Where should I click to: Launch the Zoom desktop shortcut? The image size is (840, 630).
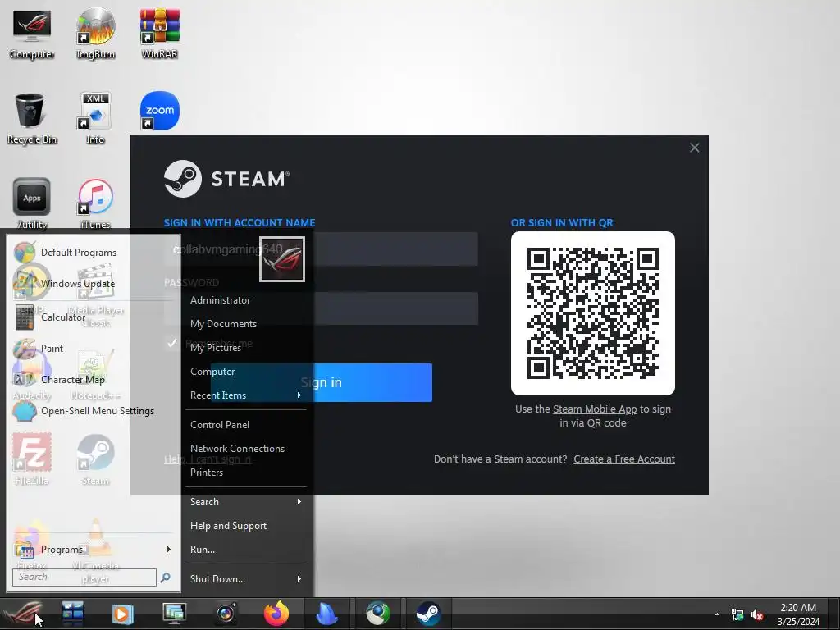160,111
